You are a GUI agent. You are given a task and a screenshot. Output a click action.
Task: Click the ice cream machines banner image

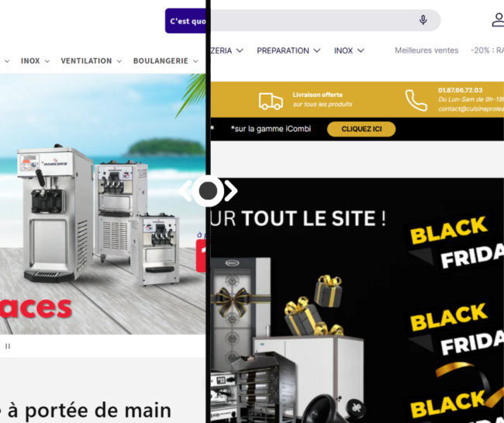pos(103,204)
